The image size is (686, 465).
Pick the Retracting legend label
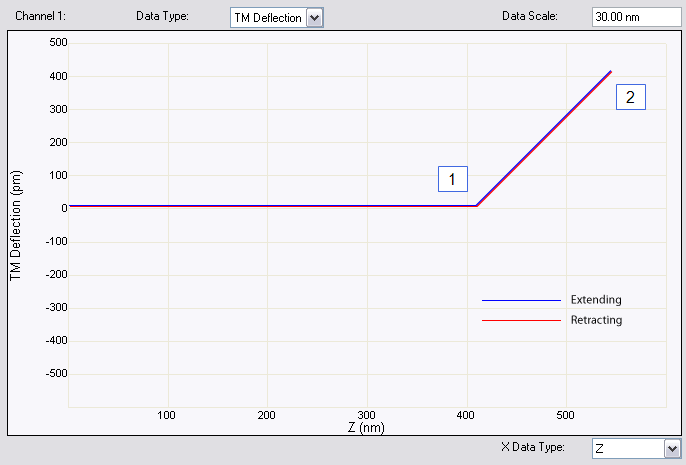tap(596, 320)
